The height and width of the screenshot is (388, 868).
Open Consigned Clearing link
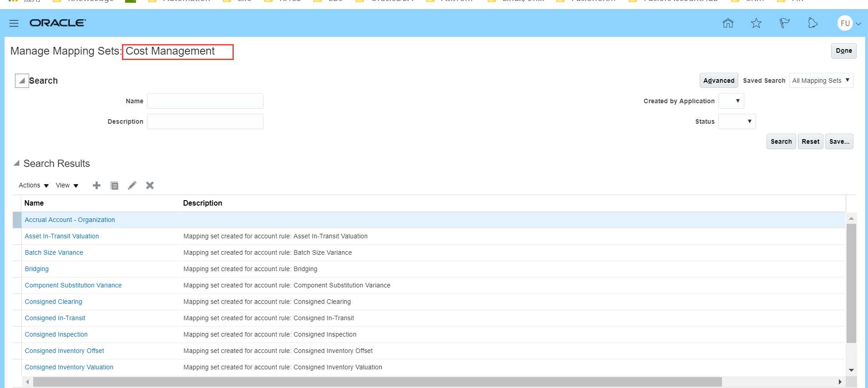53,302
